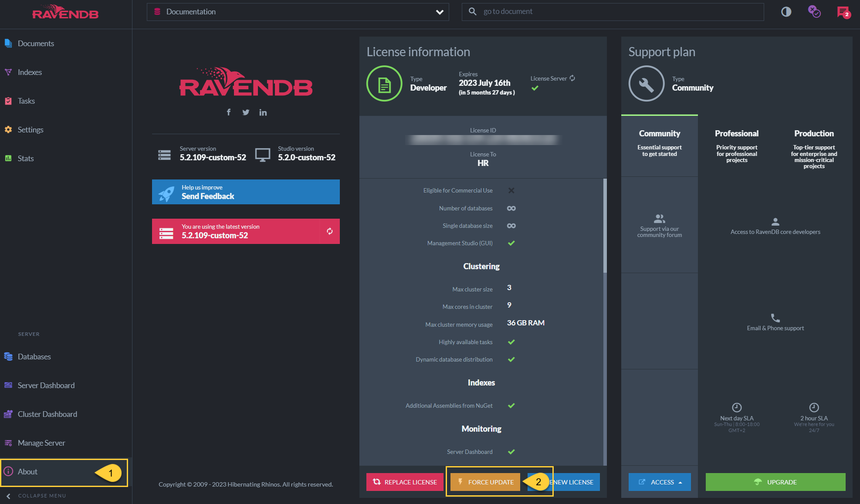Refresh the latest version check icon
Image resolution: width=860 pixels, height=504 pixels.
(330, 231)
